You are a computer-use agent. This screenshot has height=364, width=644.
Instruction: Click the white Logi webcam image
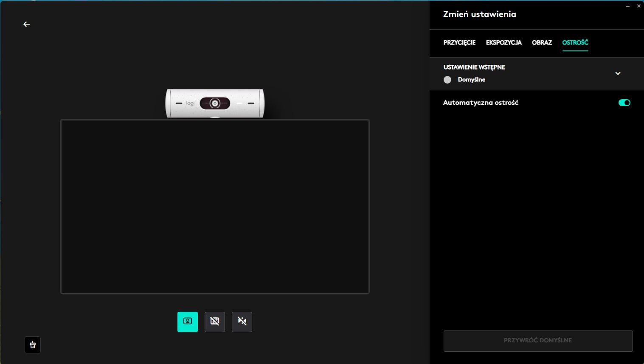[x=215, y=103]
